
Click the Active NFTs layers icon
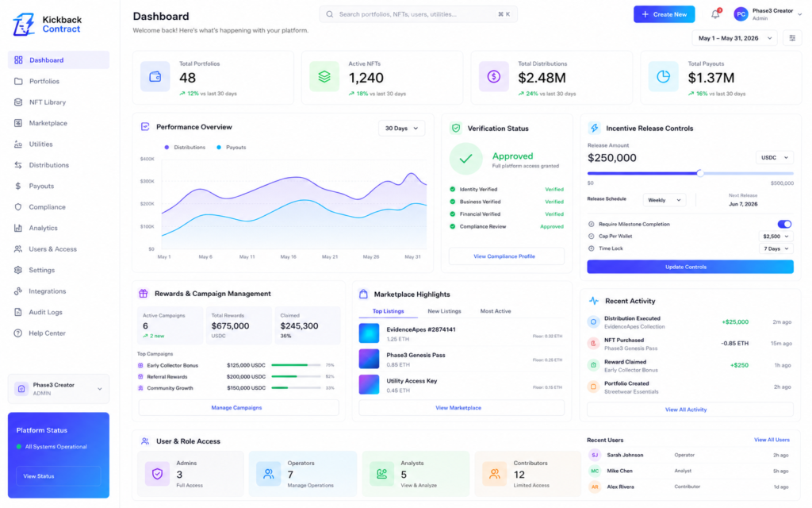click(x=324, y=77)
